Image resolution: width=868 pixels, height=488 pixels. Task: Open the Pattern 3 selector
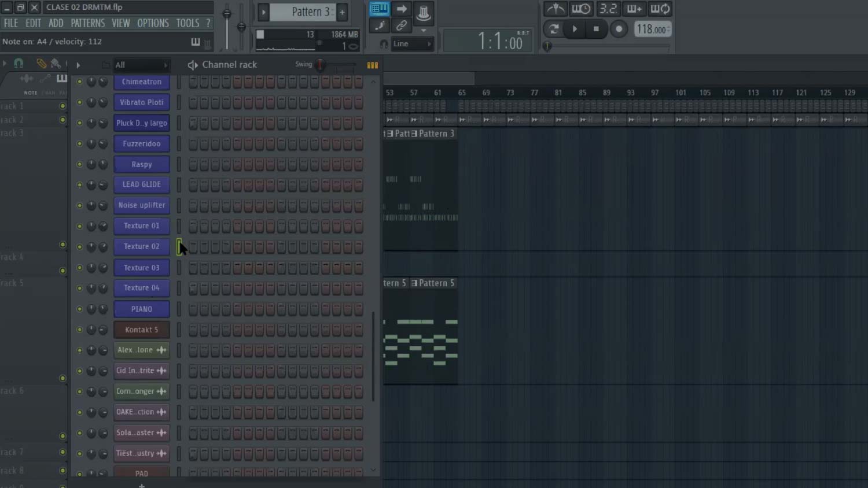click(x=303, y=12)
